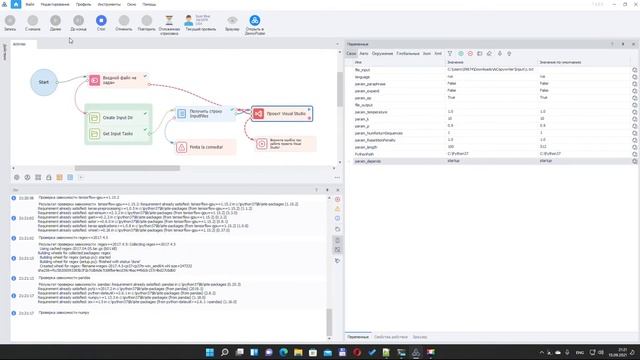Select the file_input variable row

491,70
